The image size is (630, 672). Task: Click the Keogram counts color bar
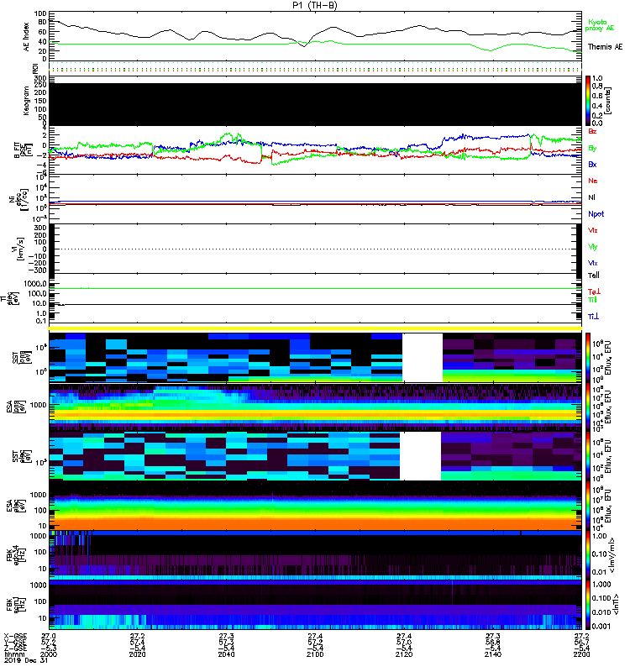(588, 101)
